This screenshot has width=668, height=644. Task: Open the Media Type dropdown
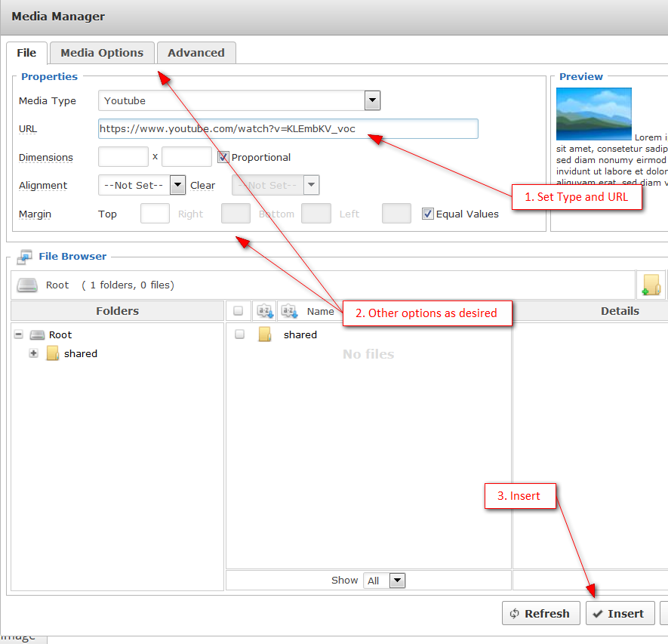click(x=371, y=100)
